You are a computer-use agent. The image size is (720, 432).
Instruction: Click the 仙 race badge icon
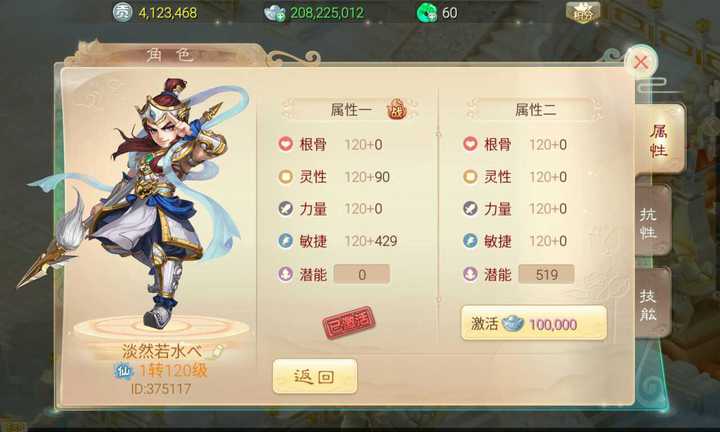point(124,371)
